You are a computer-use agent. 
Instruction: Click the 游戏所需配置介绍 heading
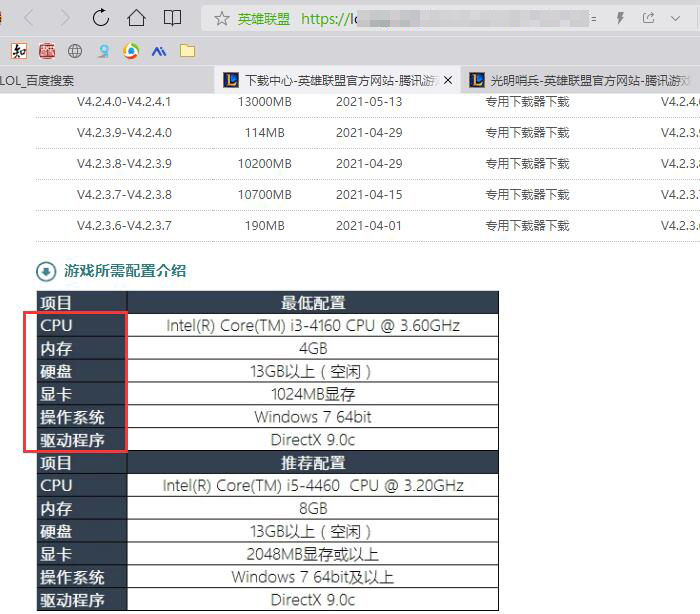coord(125,271)
